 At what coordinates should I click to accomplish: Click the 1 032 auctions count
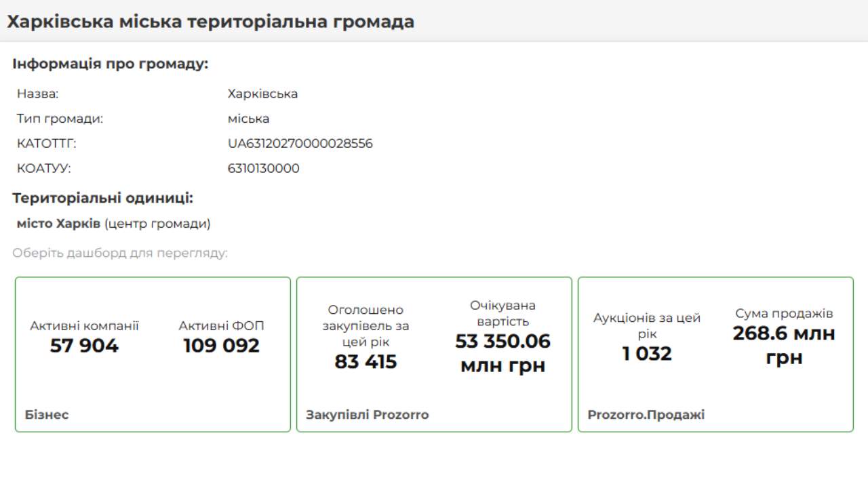pos(647,354)
